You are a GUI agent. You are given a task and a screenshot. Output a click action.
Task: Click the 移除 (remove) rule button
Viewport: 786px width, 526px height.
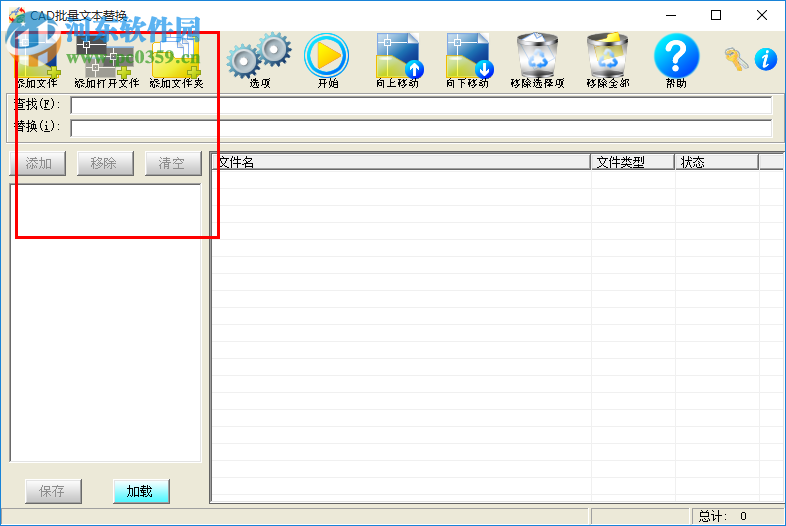click(x=105, y=163)
